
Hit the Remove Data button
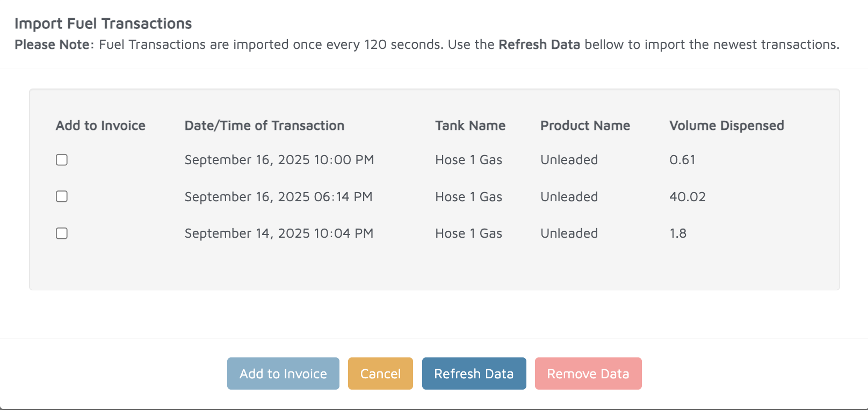(588, 374)
